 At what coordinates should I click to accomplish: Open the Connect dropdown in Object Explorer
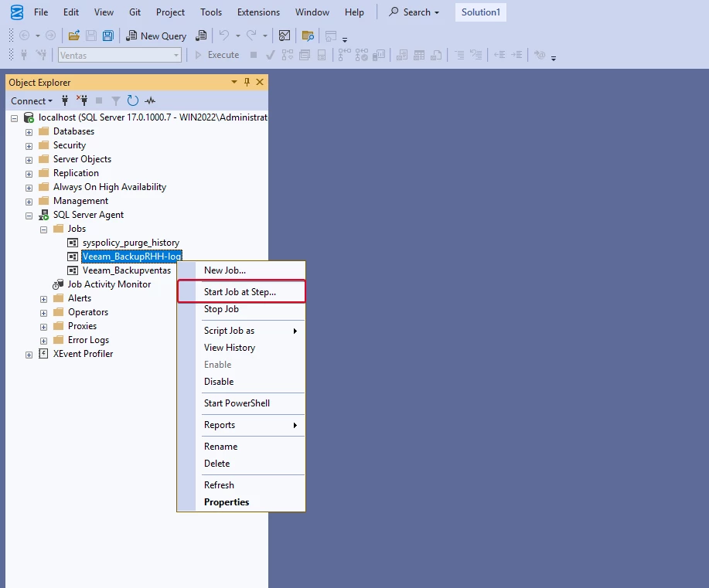pyautogui.click(x=32, y=100)
